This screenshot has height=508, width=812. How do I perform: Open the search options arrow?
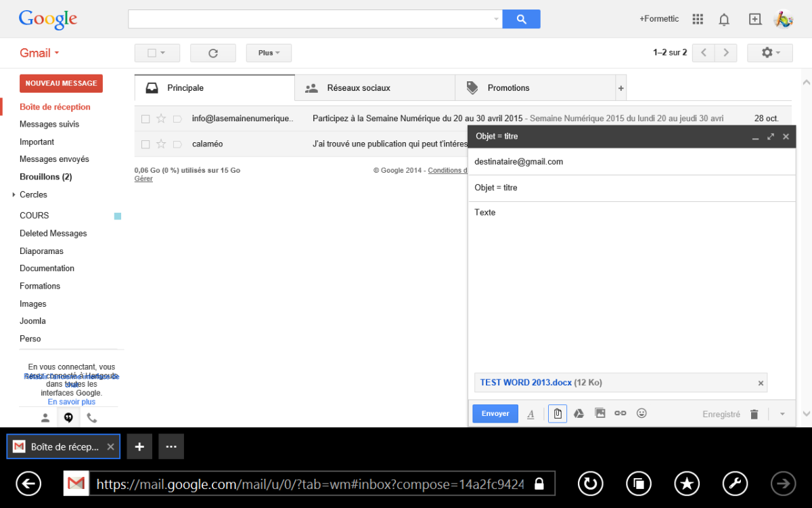tap(497, 19)
